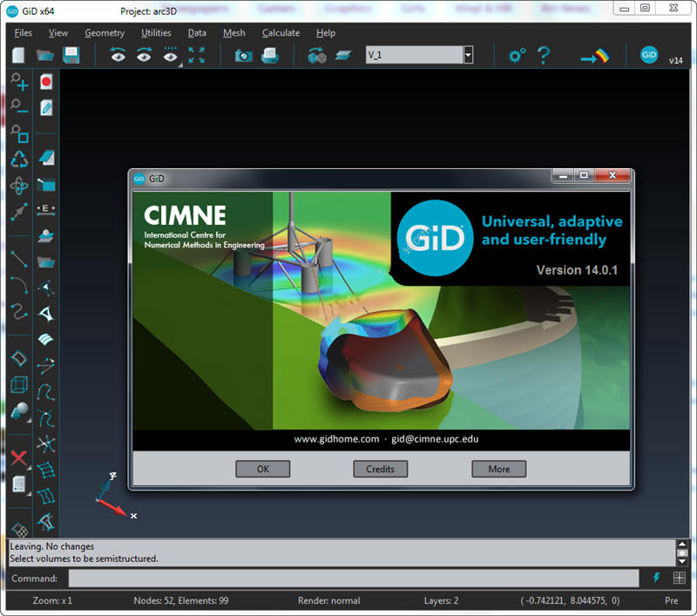Open the dotted eye view options icon

click(x=170, y=55)
